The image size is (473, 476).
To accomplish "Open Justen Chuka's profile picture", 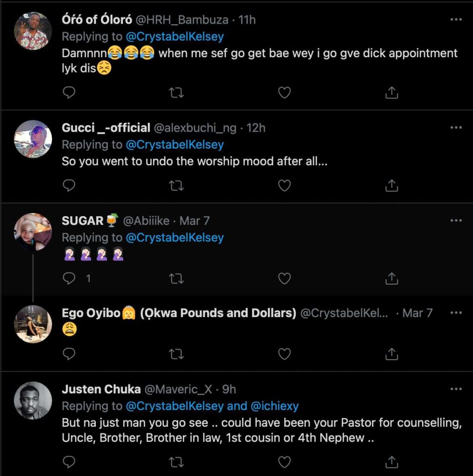I will tap(33, 399).
